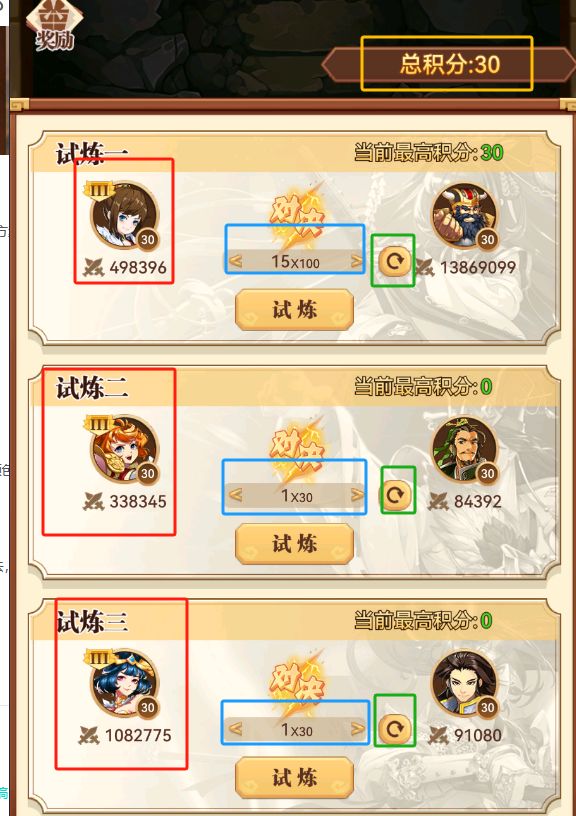
Task: Refresh the opponent in 试炼三
Action: 394,729
